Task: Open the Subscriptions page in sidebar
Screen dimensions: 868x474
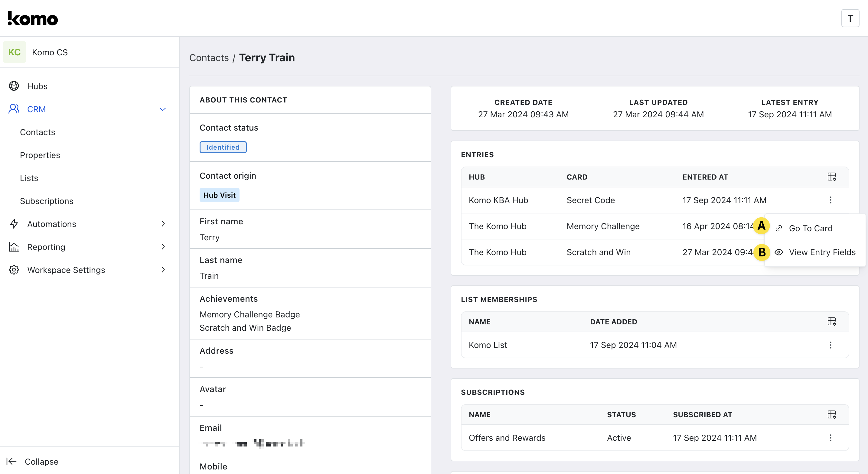Action: (x=47, y=201)
